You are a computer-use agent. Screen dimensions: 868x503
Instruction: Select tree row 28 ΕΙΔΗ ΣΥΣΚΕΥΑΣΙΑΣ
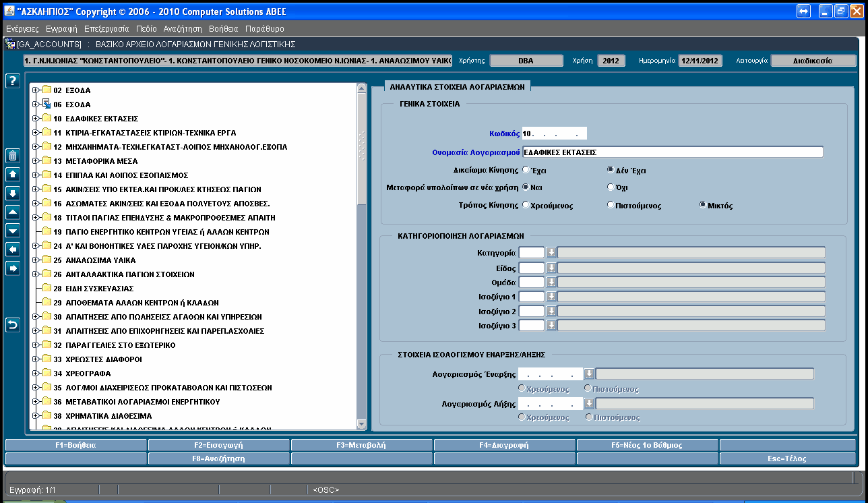coord(93,288)
